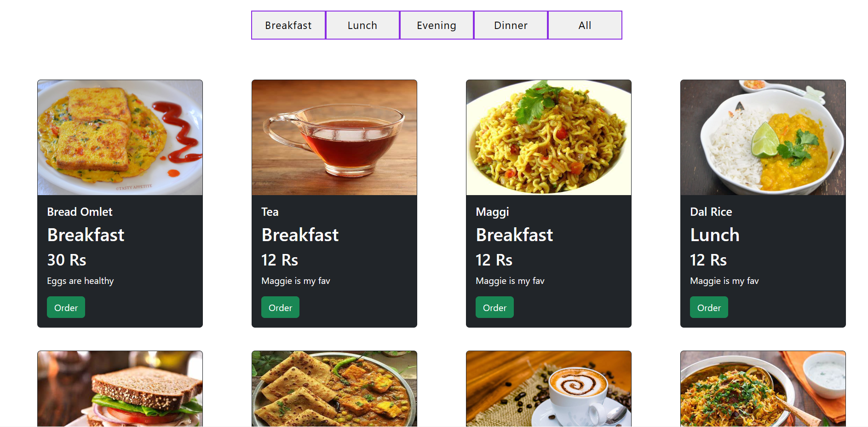Open the Evening menu tab
Screen dimensions: 868x427
tap(437, 25)
